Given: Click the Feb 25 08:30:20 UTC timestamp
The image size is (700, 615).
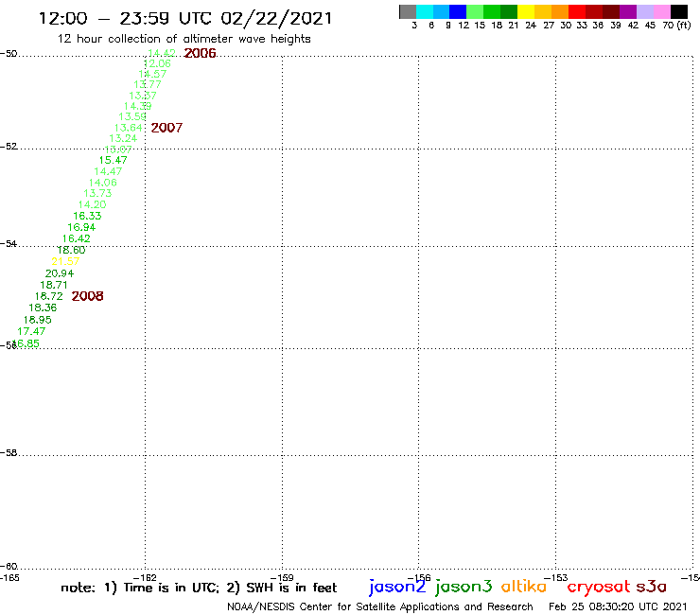Looking at the screenshot, I should click(x=618, y=606).
